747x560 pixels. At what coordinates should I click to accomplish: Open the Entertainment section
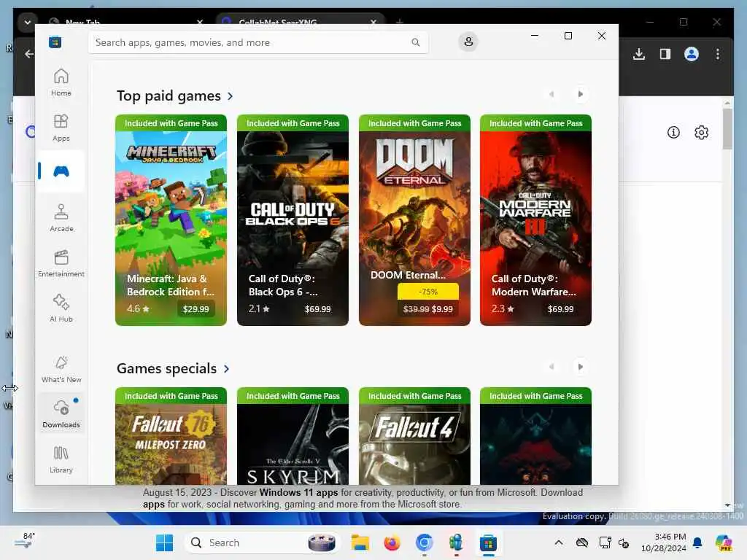[x=61, y=263]
